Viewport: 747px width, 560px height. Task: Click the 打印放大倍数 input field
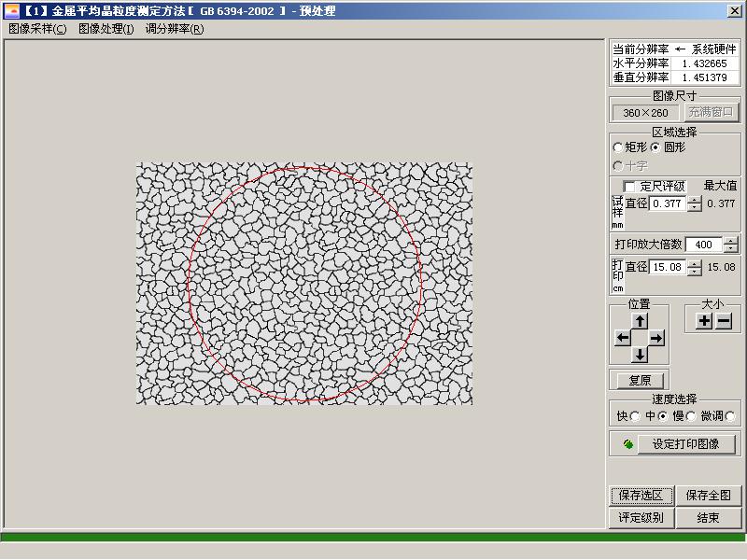pyautogui.click(x=703, y=245)
